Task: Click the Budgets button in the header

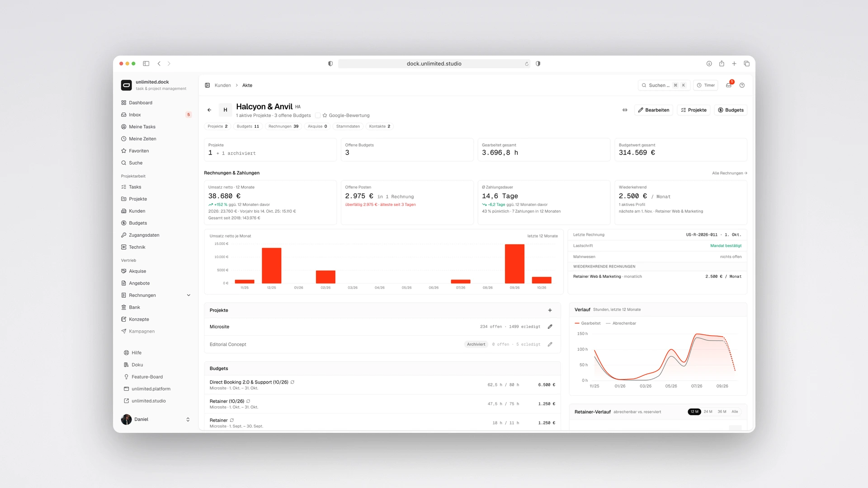Action: point(731,110)
